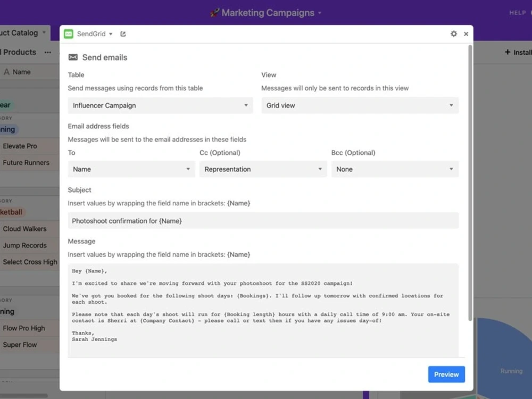This screenshot has width=532, height=399.
Task: Click HELP in the top bar
Action: tap(517, 13)
